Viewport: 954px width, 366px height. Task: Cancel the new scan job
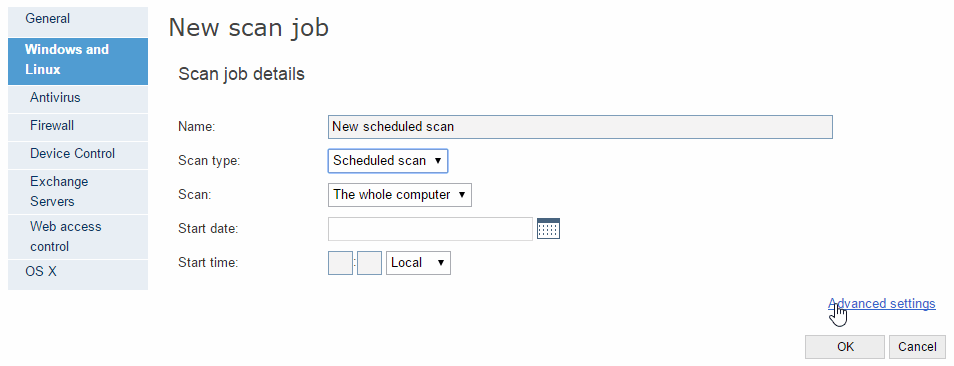tap(917, 347)
